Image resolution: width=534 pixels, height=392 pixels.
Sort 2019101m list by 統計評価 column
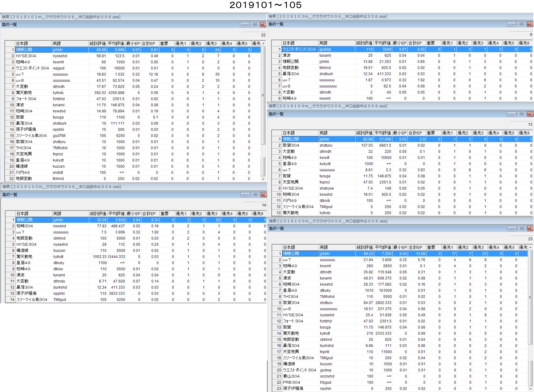(98, 43)
